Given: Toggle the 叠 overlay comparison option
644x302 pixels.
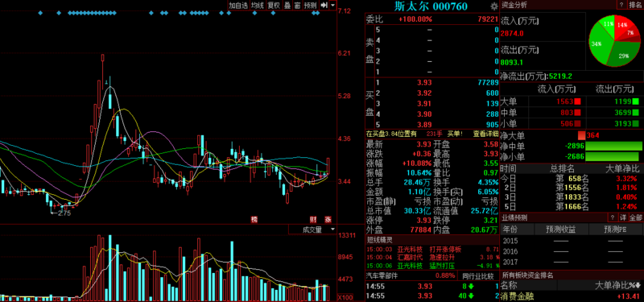Looking at the screenshot, I should [x=287, y=6].
